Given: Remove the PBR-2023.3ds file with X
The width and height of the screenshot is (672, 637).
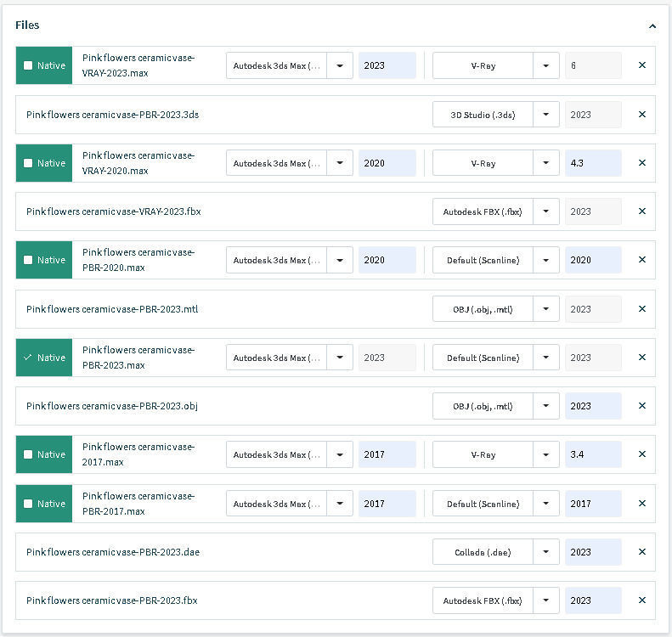Looking at the screenshot, I should (x=641, y=115).
